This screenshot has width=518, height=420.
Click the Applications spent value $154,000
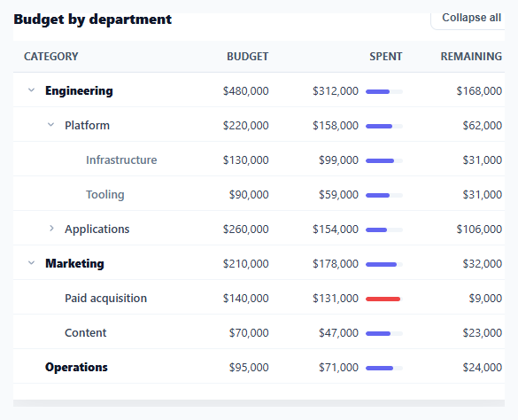(x=336, y=229)
